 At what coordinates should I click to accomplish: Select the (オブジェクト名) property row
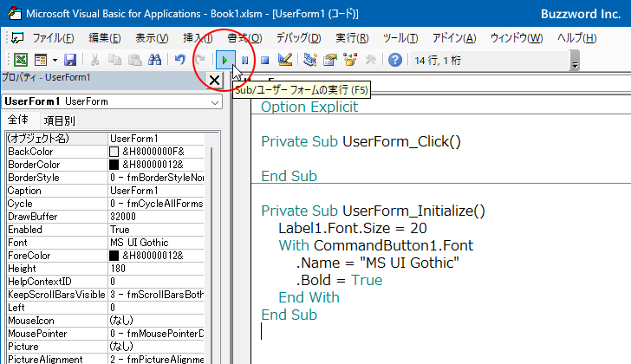[x=106, y=139]
